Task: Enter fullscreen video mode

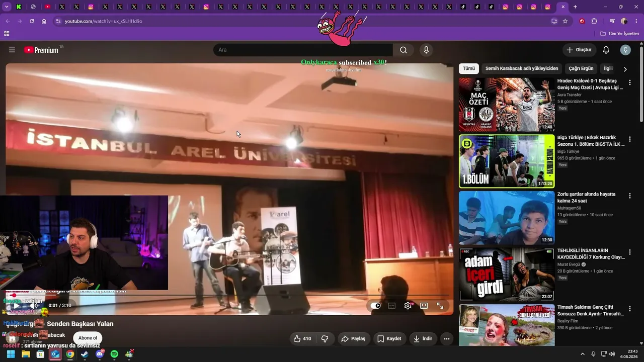Action: [x=440, y=306]
